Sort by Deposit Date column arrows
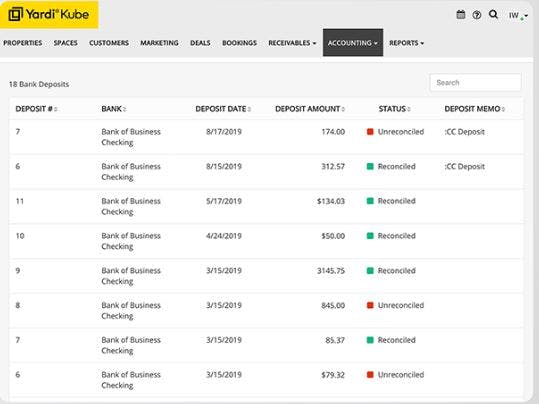 (249, 109)
